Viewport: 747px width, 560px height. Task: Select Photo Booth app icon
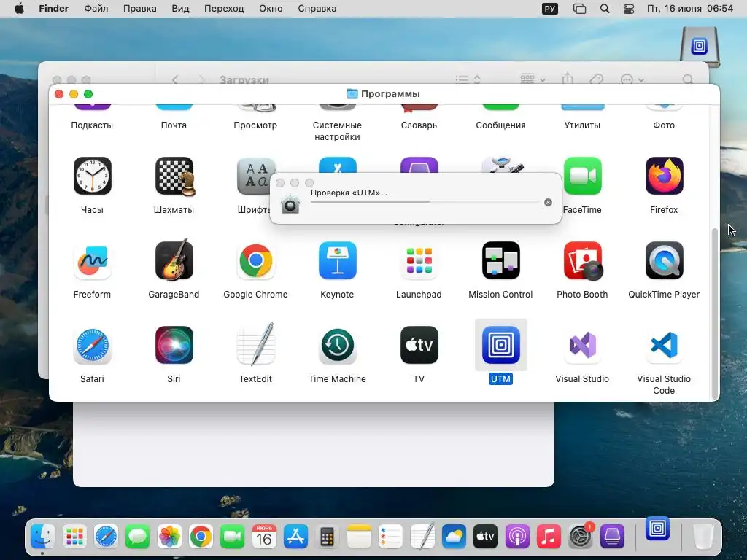[x=583, y=260]
